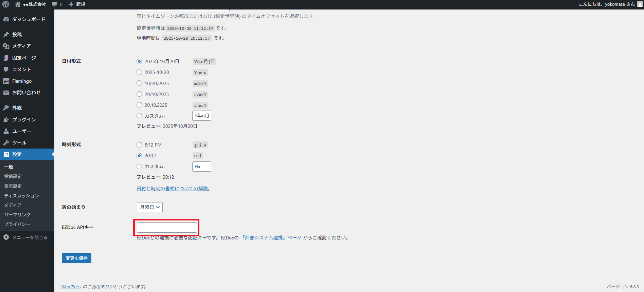
Task: Click the collapse menu arrow icon
Action: coord(6,237)
